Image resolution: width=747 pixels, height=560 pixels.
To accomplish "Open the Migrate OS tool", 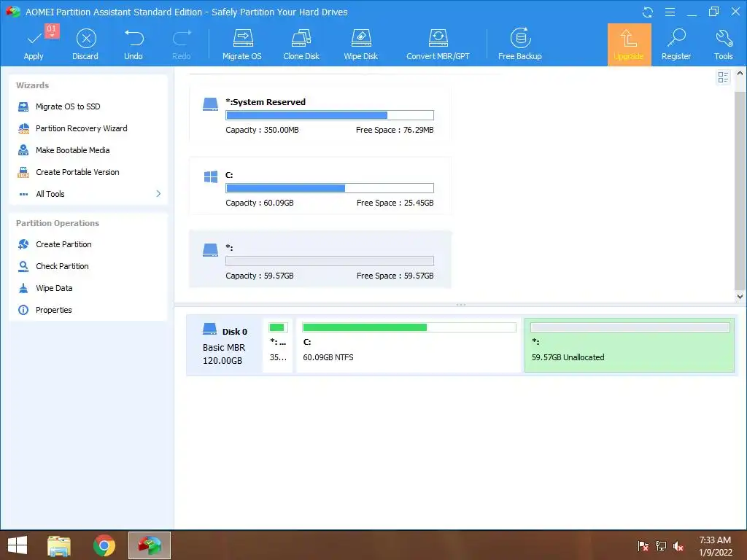I will 242,44.
